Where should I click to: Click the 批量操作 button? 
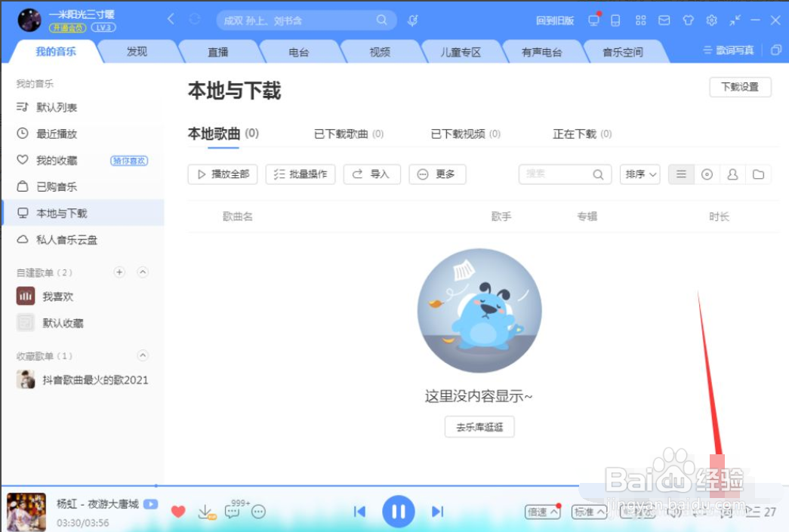click(300, 174)
